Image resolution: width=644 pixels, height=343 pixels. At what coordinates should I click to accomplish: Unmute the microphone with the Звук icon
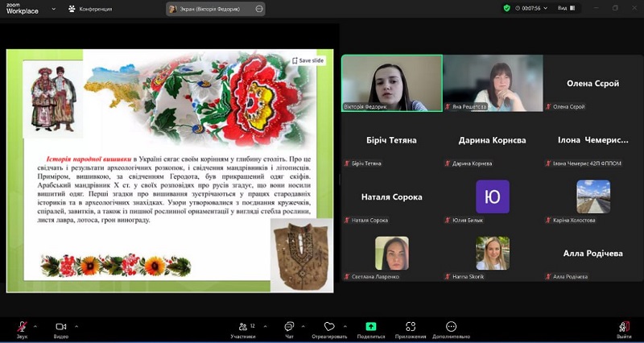coord(22,326)
